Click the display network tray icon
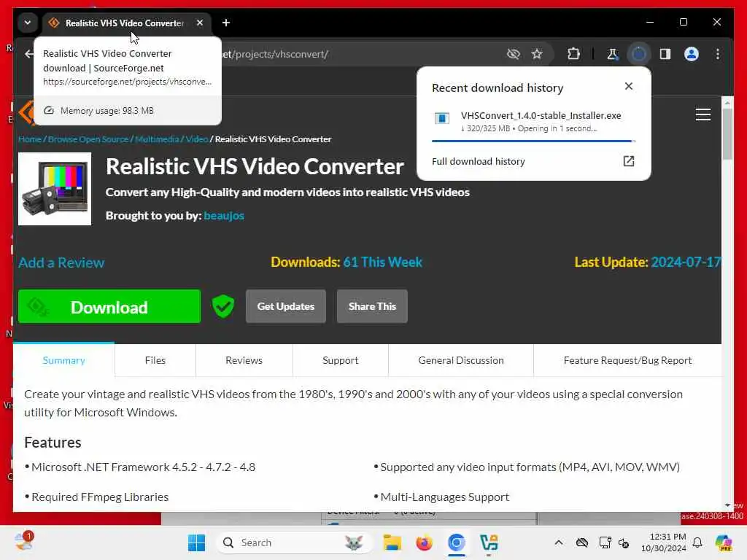 (605, 542)
